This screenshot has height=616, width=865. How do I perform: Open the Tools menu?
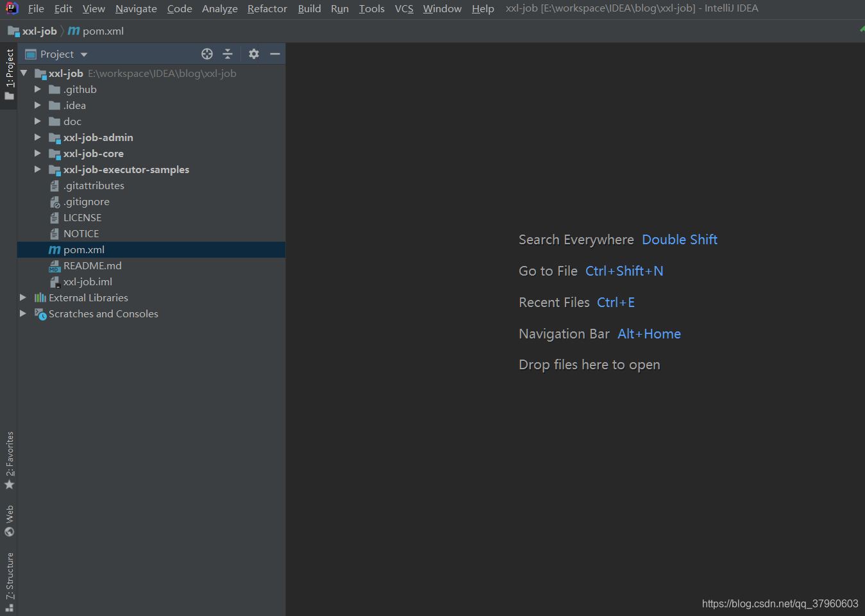click(x=371, y=8)
